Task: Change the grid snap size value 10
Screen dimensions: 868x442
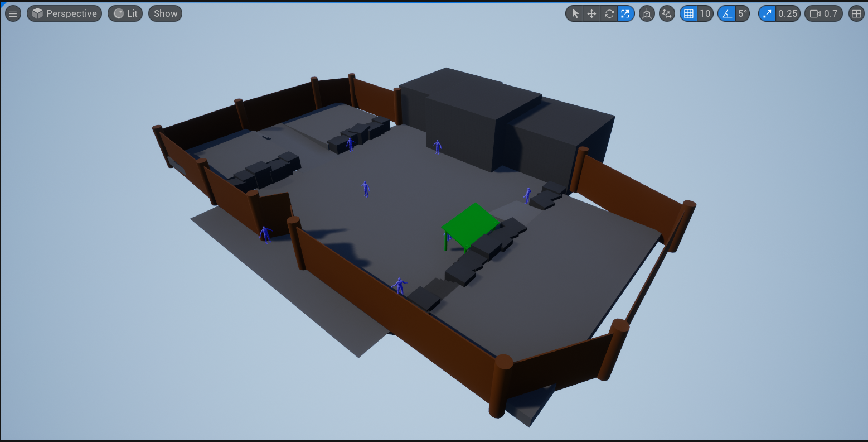Action: coord(705,13)
